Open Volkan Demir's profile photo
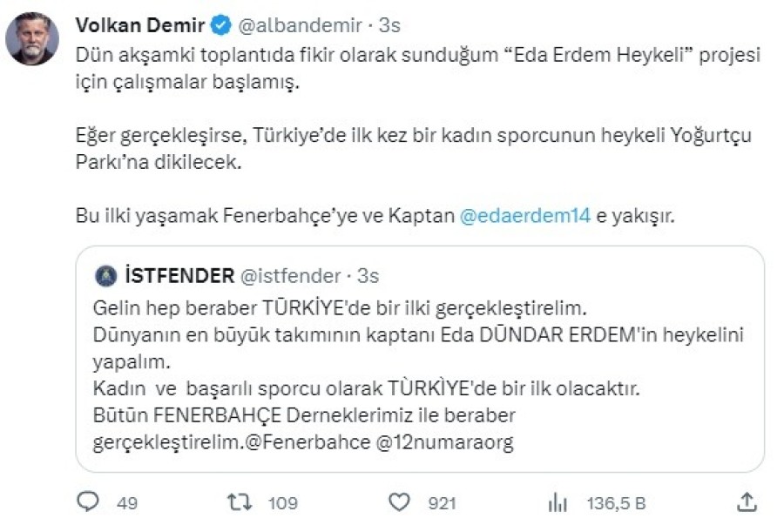This screenshot has height=532, width=784. 32,39
